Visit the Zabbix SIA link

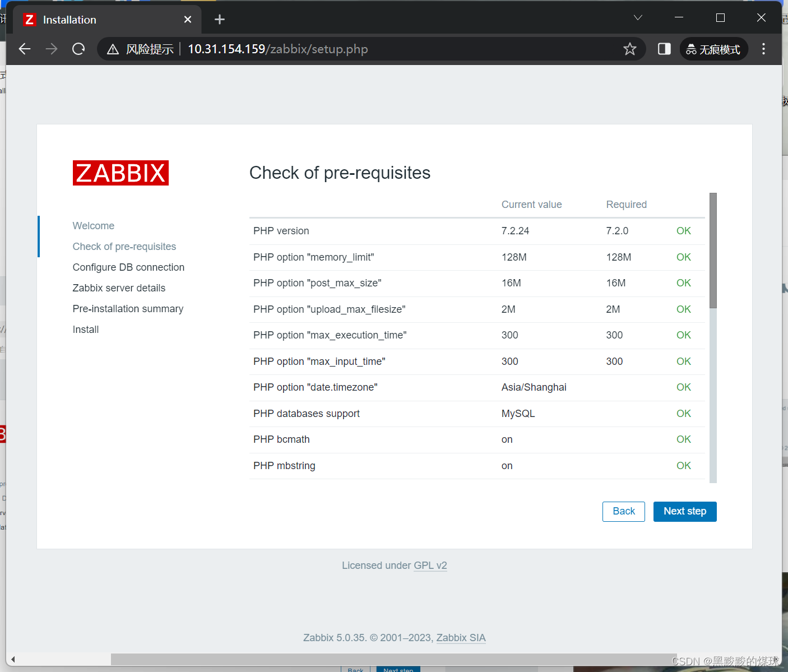[461, 638]
